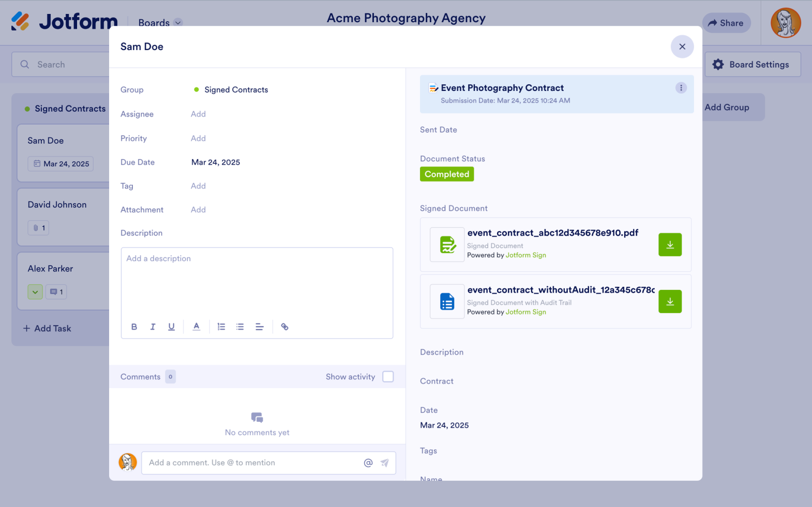Download event_contract_abc12d345678e910.pdf
This screenshot has width=812, height=507.
(x=670, y=245)
